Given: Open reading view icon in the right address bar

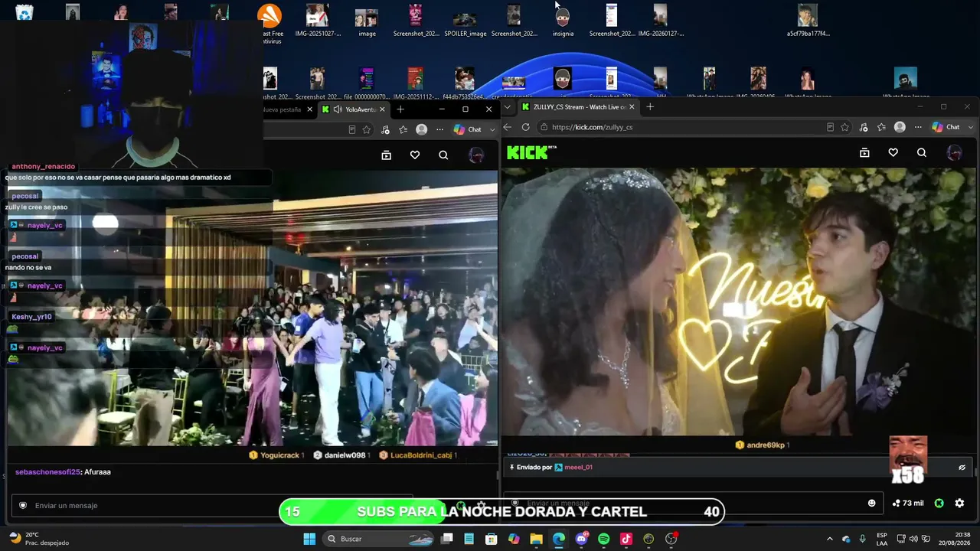Looking at the screenshot, I should (x=830, y=127).
